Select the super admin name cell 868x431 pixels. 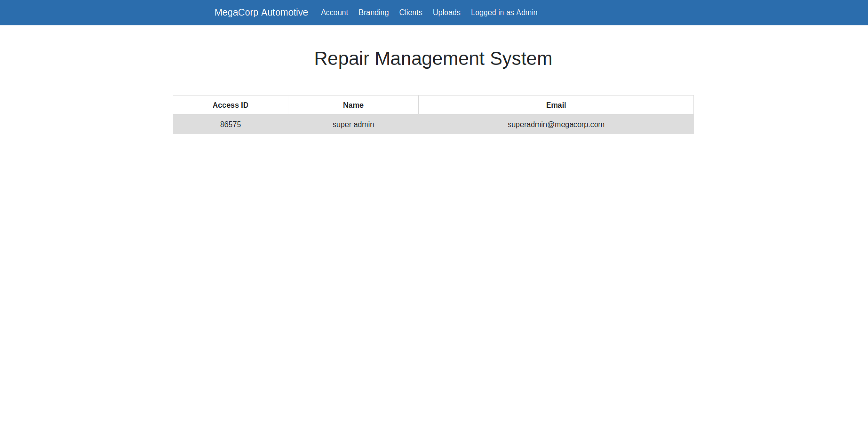[353, 124]
